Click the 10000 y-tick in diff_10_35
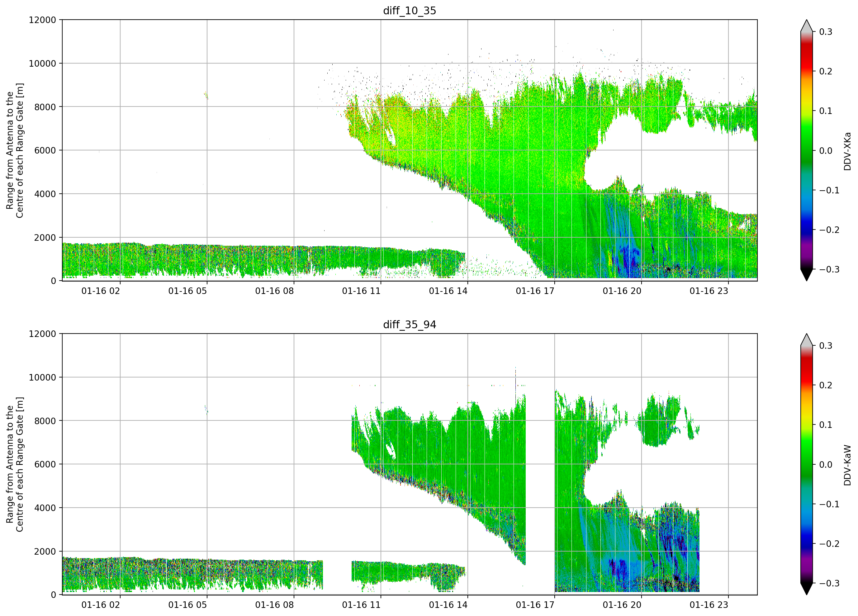Screen dimensions: 858x616 pos(42,63)
